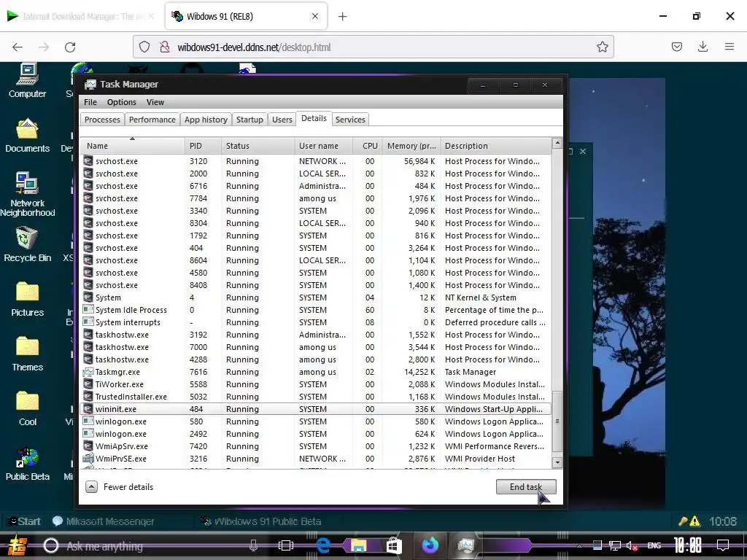Select the wininit.exe process row
This screenshot has height=560, width=747.
(x=315, y=409)
